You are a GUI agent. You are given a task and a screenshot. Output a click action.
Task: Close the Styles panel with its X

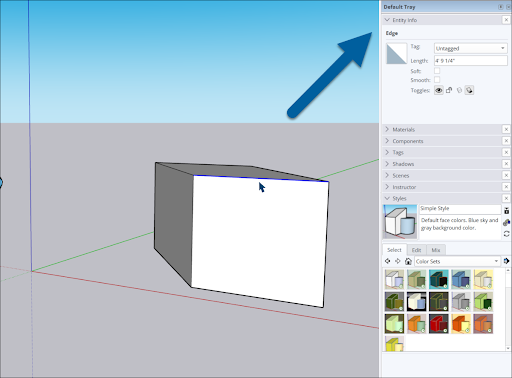pyautogui.click(x=506, y=198)
